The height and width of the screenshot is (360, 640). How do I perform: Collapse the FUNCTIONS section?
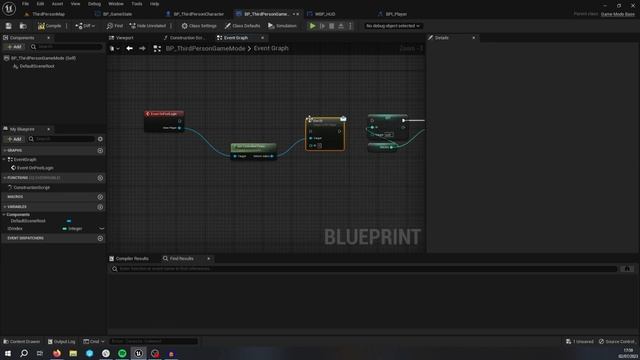4,178
